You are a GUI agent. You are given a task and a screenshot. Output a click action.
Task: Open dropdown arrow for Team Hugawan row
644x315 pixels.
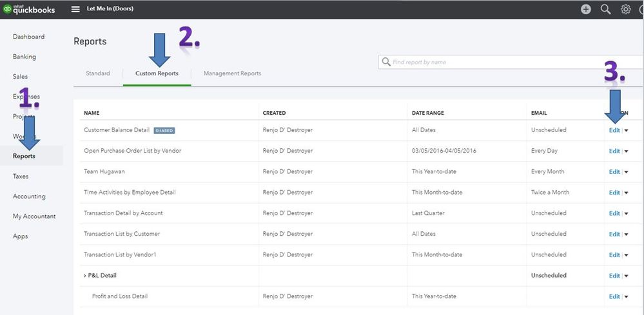[626, 172]
